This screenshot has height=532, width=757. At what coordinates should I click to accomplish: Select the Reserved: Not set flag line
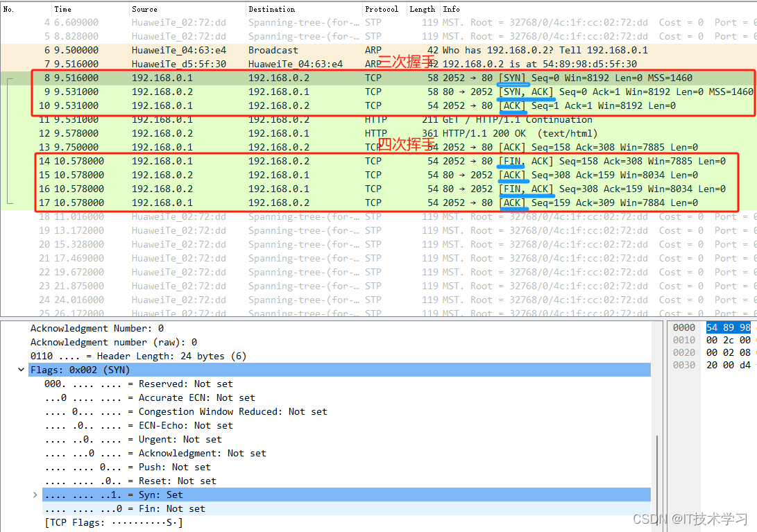coord(139,384)
